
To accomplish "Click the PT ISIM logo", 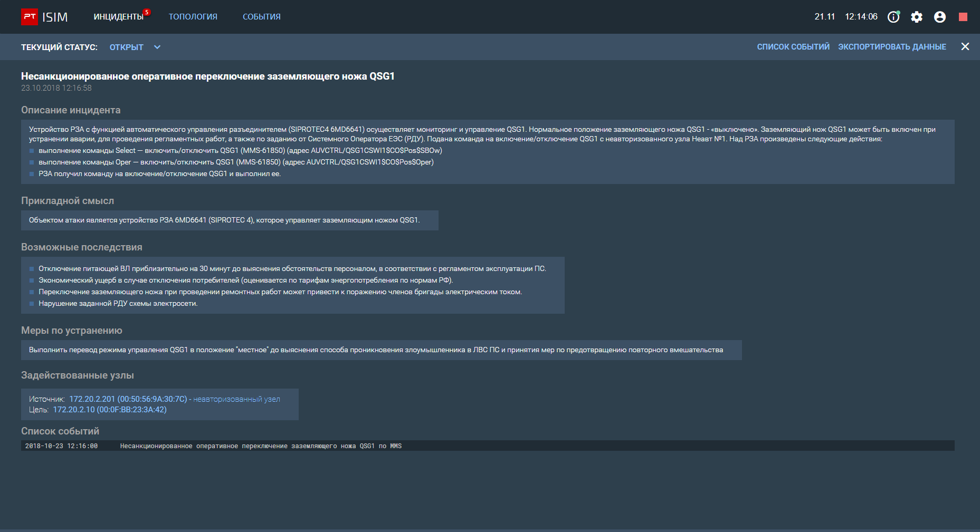I will pos(44,17).
